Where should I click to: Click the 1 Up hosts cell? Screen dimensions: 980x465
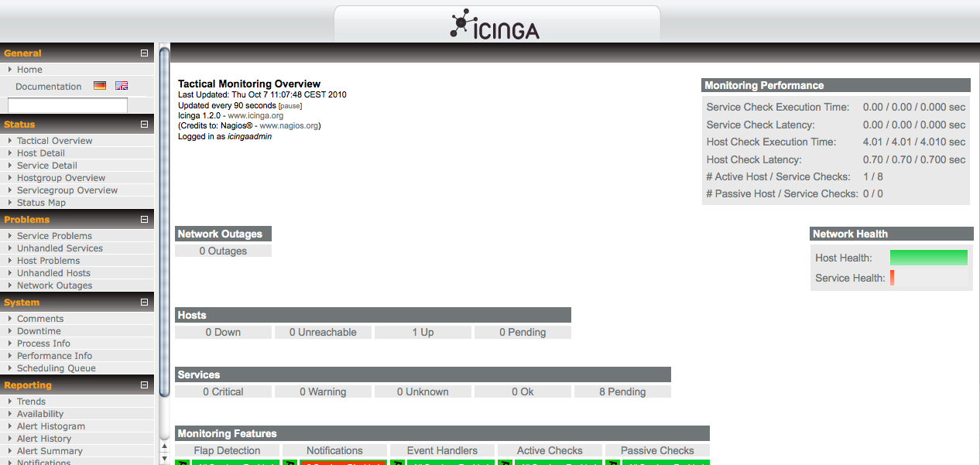tap(423, 333)
